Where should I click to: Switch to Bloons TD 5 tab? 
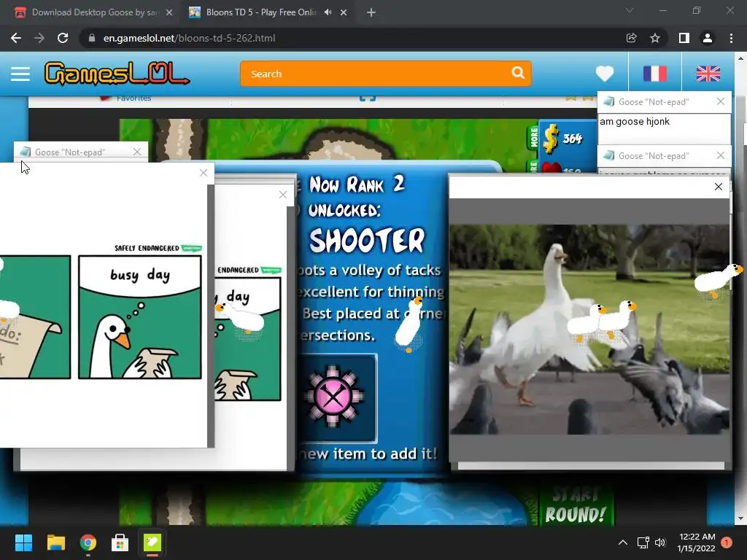[x=260, y=12]
